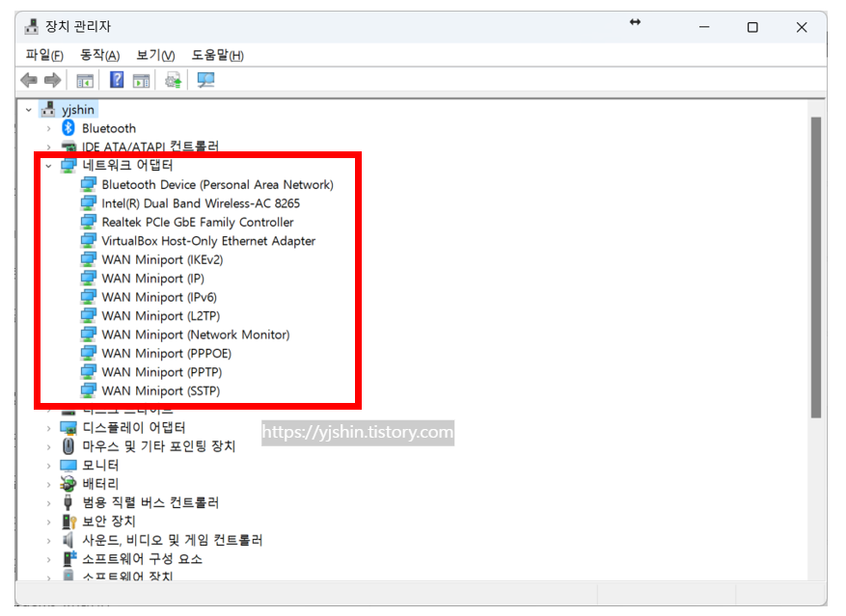The image size is (846, 616).
Task: Select the 모니터 label
Action: 100,465
